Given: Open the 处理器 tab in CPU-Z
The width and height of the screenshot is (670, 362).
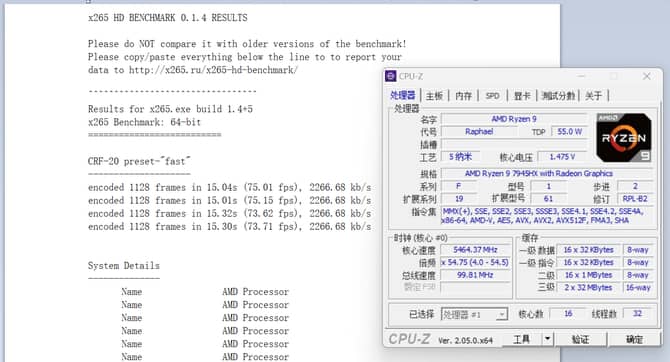Looking at the screenshot, I should pos(403,96).
